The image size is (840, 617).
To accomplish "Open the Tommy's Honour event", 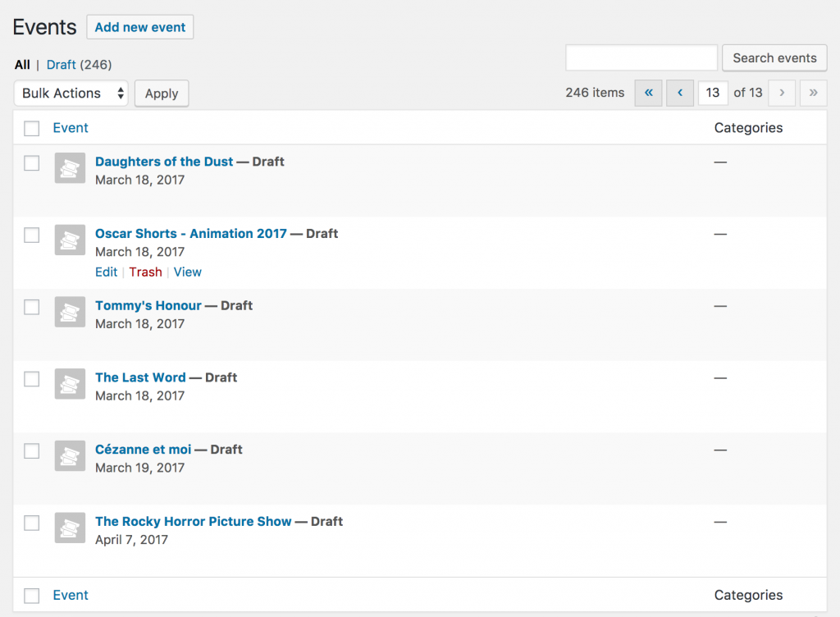I will coord(148,306).
